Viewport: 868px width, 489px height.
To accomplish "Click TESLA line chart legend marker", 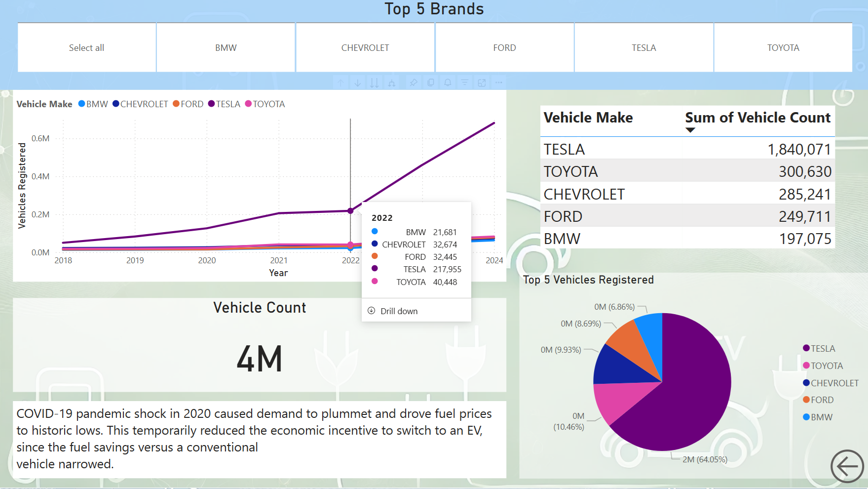I will pyautogui.click(x=212, y=104).
